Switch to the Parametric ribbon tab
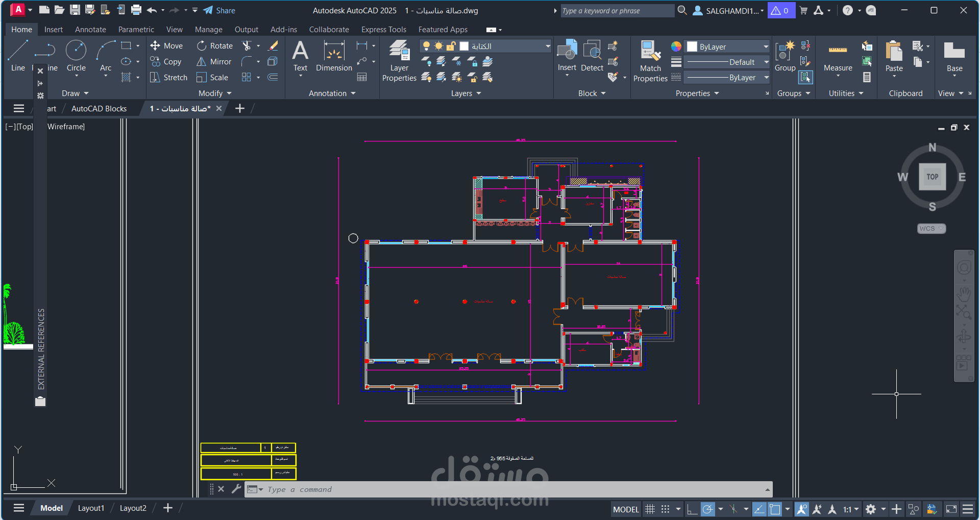The width and height of the screenshot is (980, 520). click(x=136, y=30)
